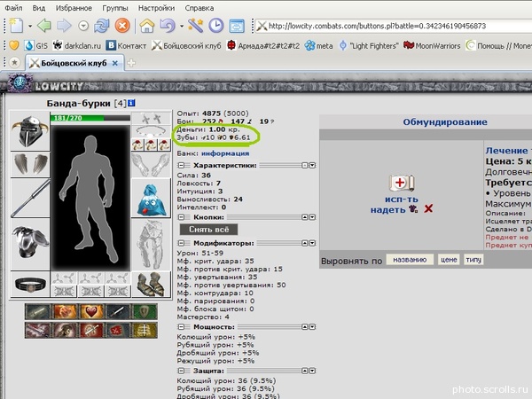532x399 pixels.
Task: Open a new tab with the plus button
Action: click(x=131, y=63)
